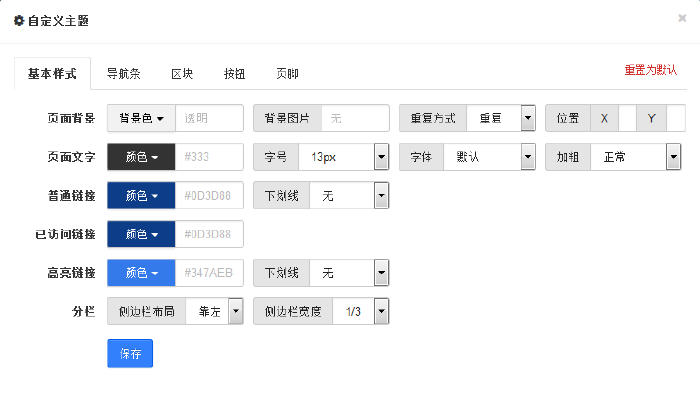
Task: Open the 区块 tab
Action: pos(182,73)
